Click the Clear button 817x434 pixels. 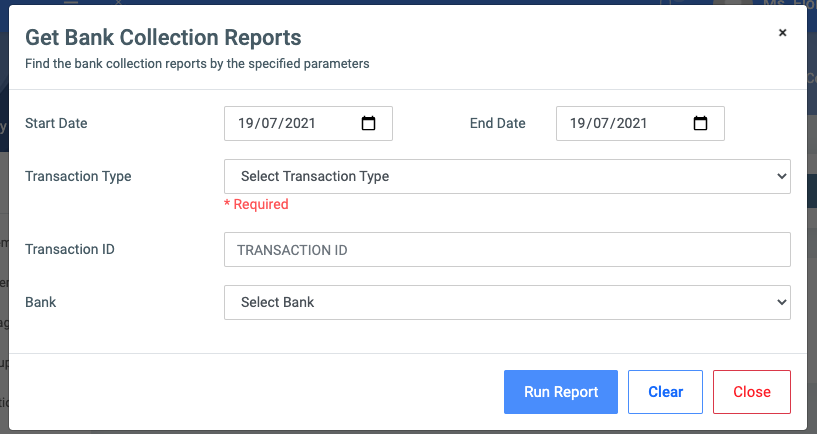665,392
